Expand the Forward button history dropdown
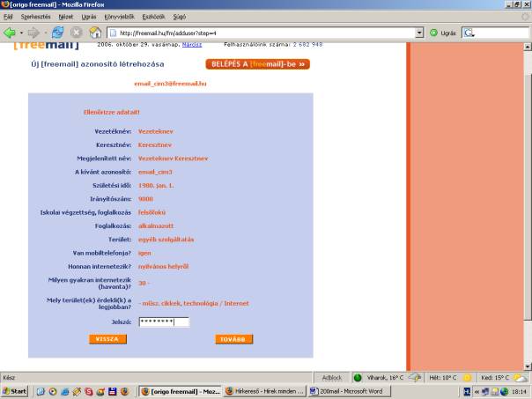This screenshot has height=399, width=532. (x=45, y=33)
